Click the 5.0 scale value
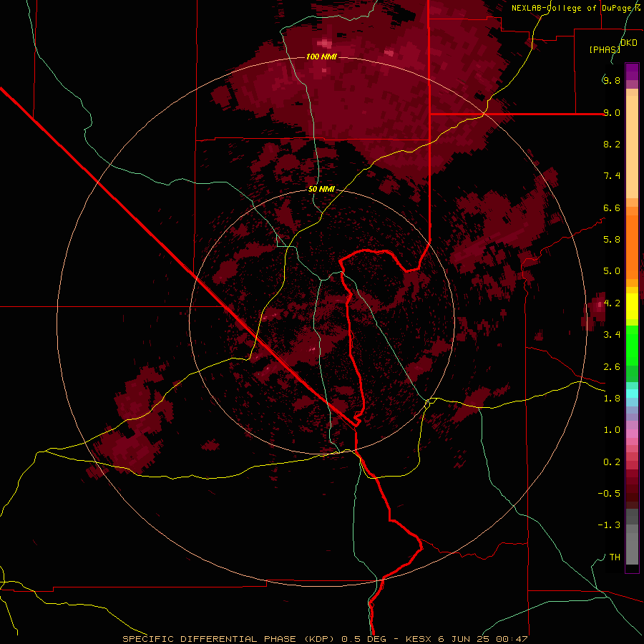The image size is (644, 644). (612, 271)
